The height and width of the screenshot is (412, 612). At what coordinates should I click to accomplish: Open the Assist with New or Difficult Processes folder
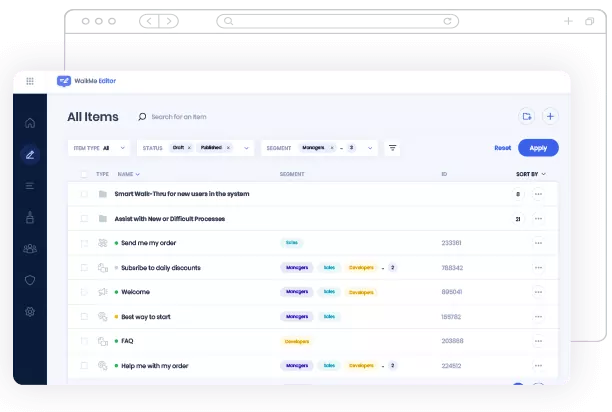coord(170,219)
